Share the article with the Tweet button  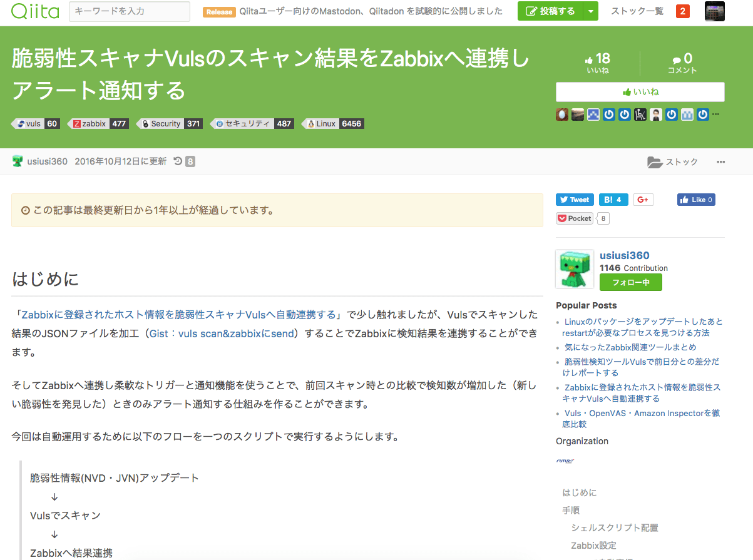pyautogui.click(x=574, y=200)
